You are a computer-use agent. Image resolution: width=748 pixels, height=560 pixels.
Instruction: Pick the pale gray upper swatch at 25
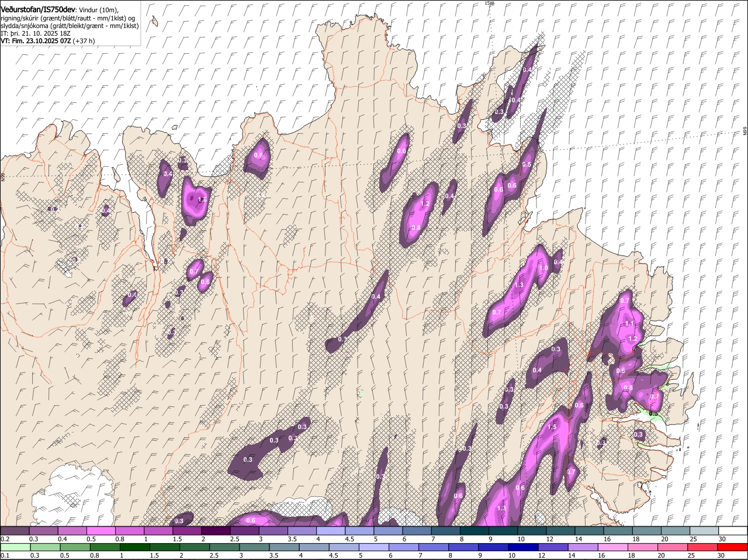coord(704,530)
